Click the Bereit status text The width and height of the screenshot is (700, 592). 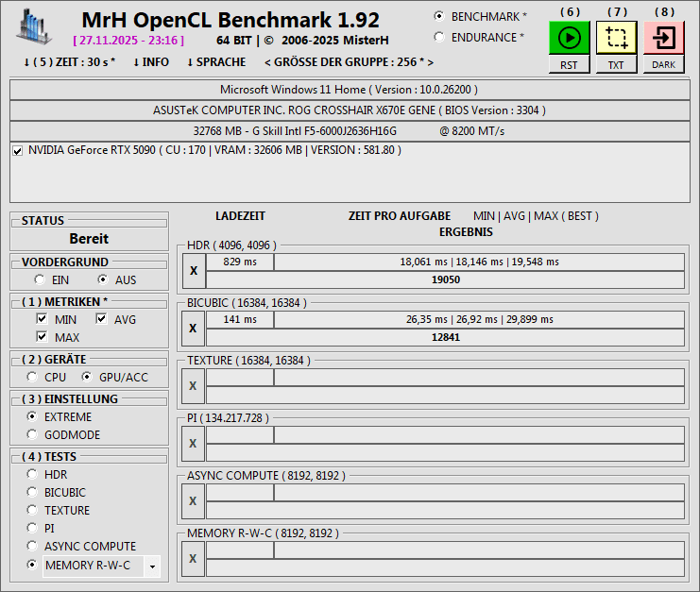click(x=89, y=239)
